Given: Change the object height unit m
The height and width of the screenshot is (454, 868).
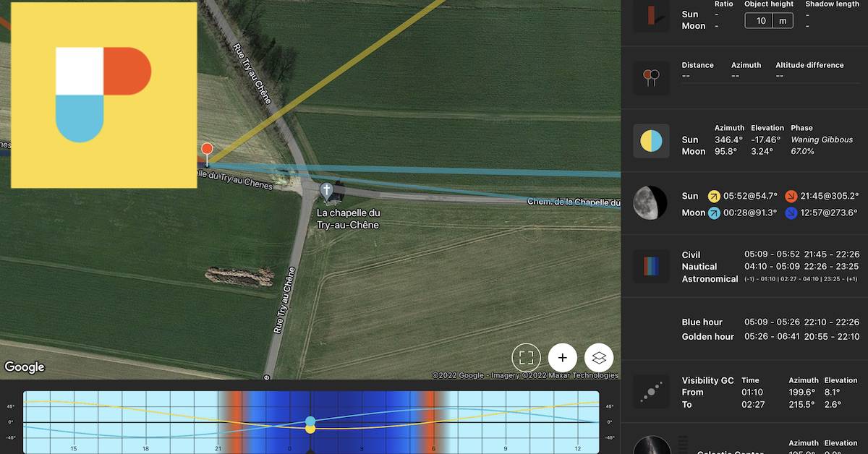Looking at the screenshot, I should click(x=783, y=21).
